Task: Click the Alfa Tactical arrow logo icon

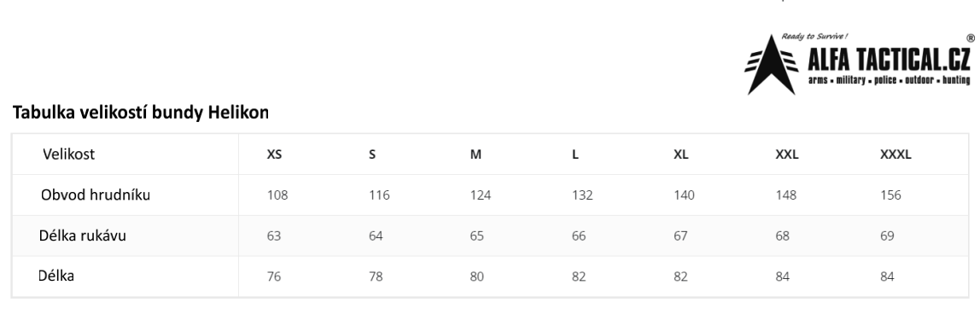Action: [771, 65]
